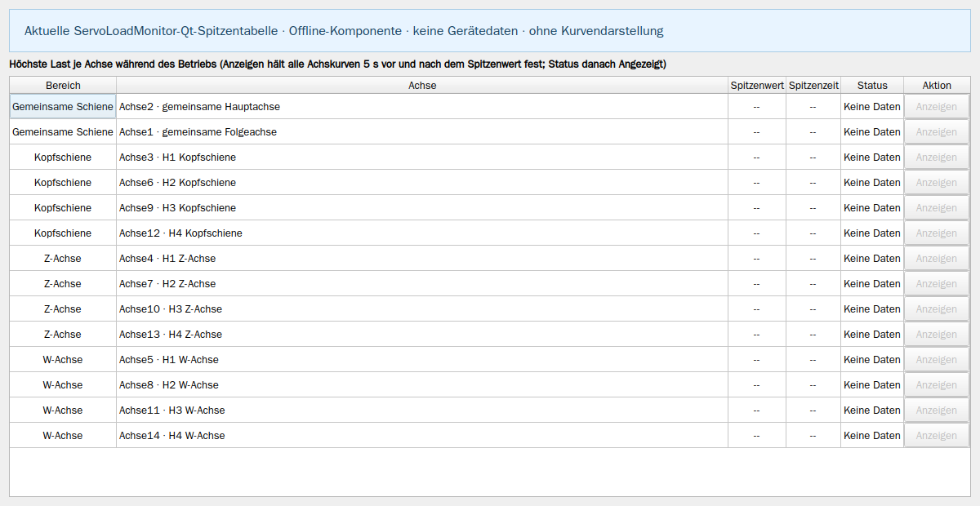Click Anzeigen for Achse13 H4 Z-Achse
980x506 pixels.
[x=937, y=335]
